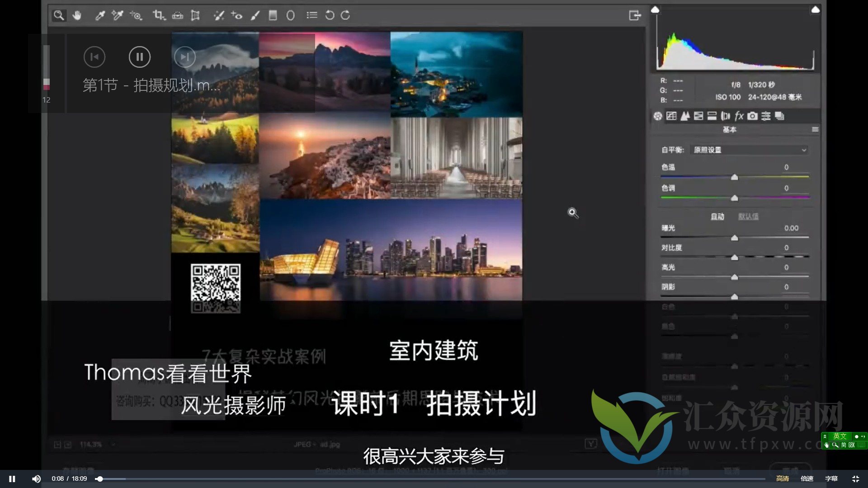Viewport: 868px width, 488px height.
Task: Mute the video volume
Action: pyautogui.click(x=36, y=479)
